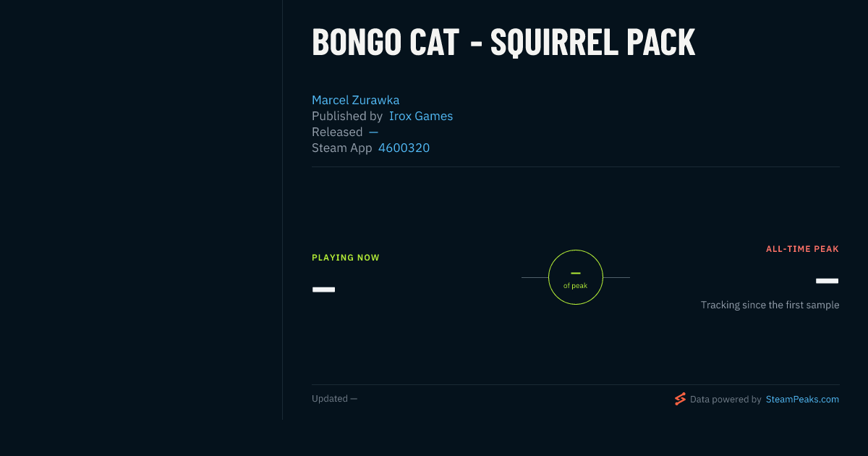Viewport: 868px width, 456px height.
Task: Click the SteamPeaks orange logo icon
Action: pos(680,399)
